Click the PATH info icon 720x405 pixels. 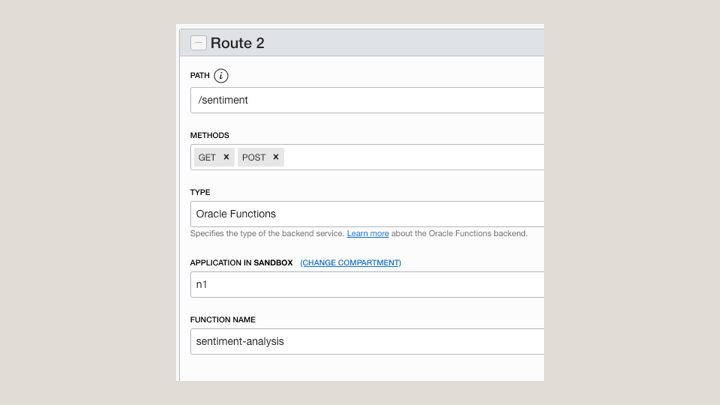pyautogui.click(x=221, y=76)
